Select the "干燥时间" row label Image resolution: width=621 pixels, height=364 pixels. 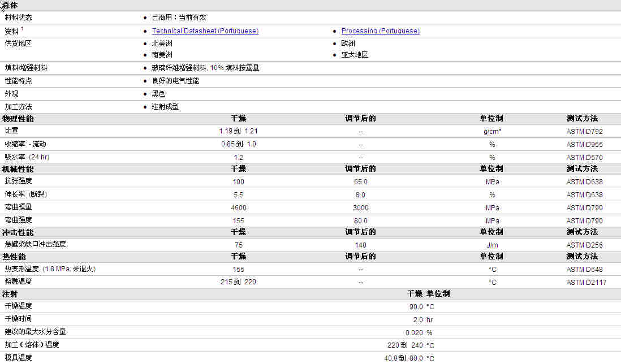point(18,319)
